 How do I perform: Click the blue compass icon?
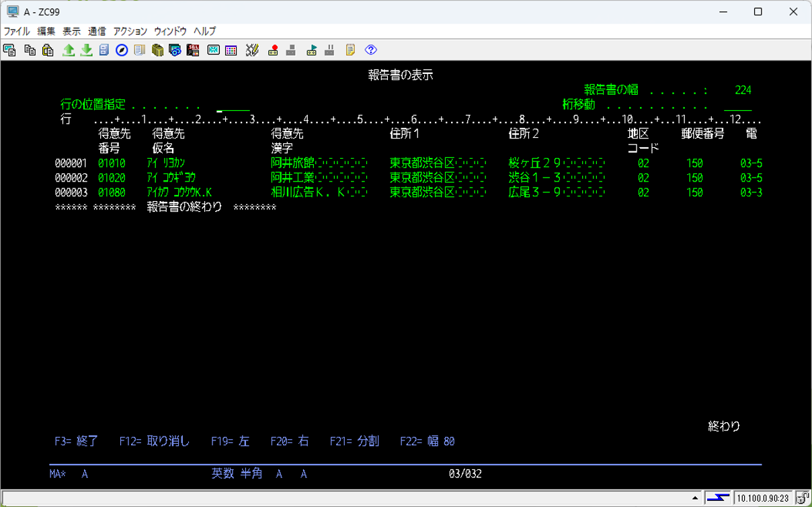[122, 50]
